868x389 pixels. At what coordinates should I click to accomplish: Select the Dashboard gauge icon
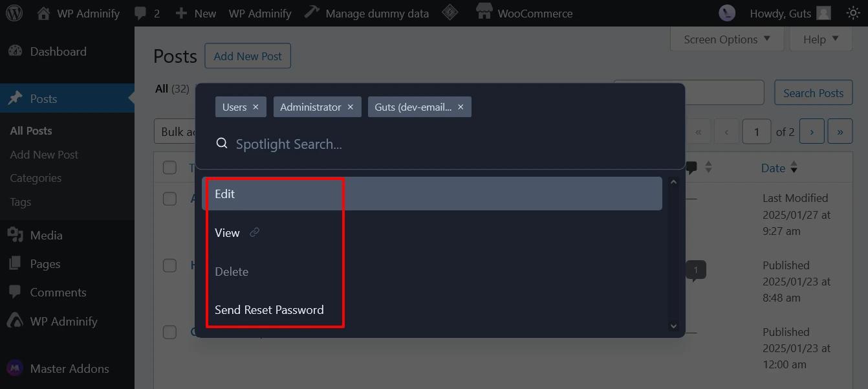coord(14,51)
